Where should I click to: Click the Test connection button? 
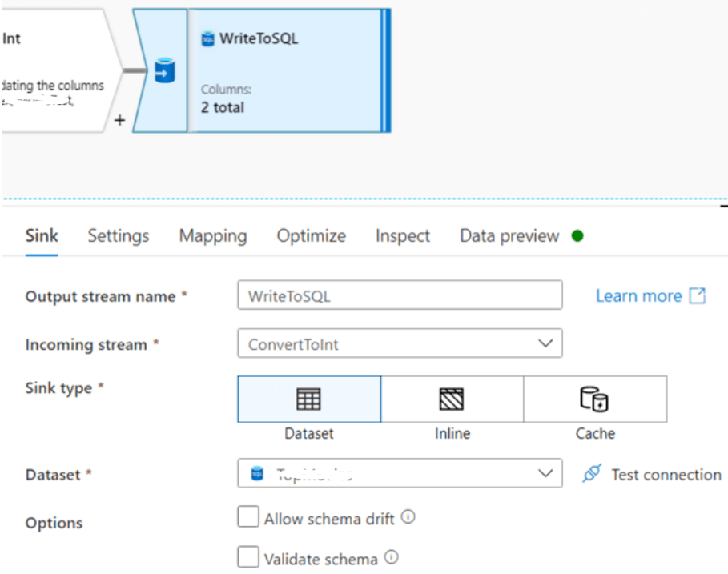(x=666, y=474)
